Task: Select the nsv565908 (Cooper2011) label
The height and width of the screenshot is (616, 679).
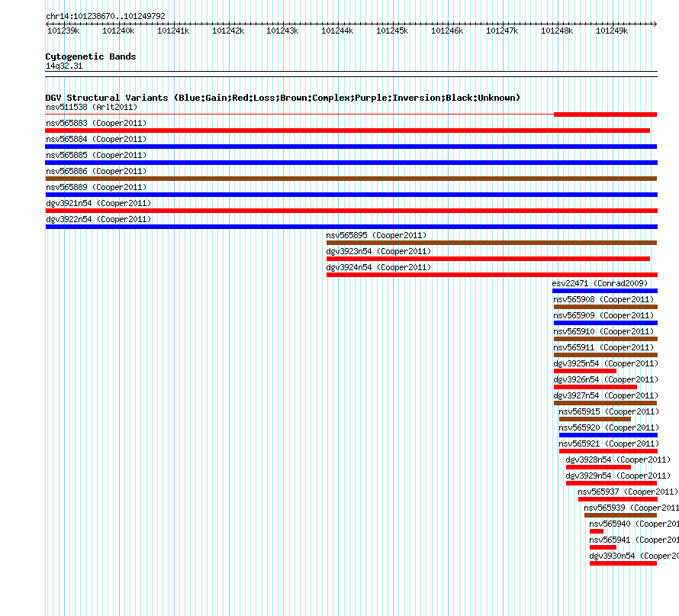Action: click(x=603, y=299)
